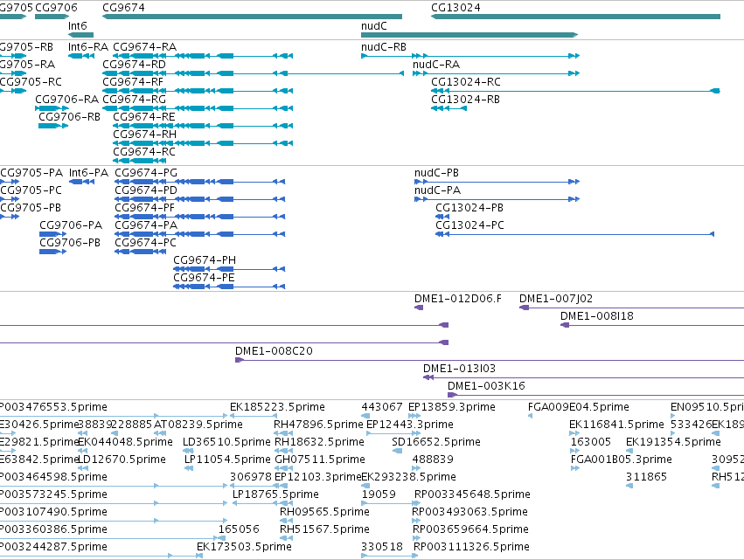Select protein CG9674-PC label
This screenshot has height=560, width=744.
146,243
